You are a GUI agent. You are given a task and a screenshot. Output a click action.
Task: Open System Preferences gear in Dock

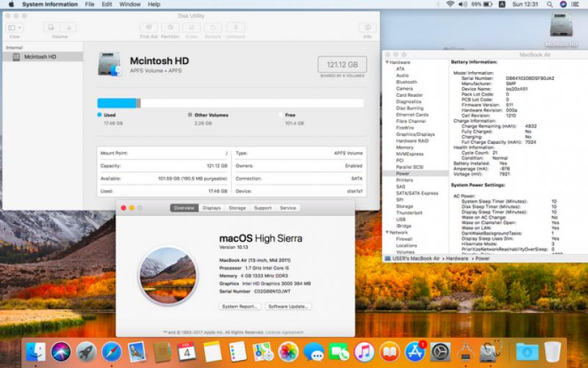click(440, 352)
